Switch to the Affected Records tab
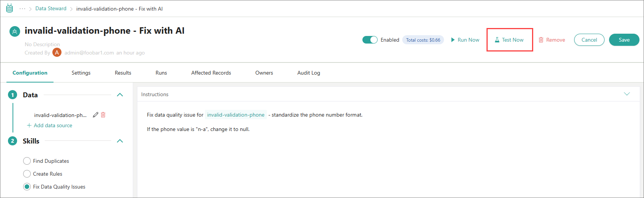This screenshot has height=198, width=644. [211, 73]
